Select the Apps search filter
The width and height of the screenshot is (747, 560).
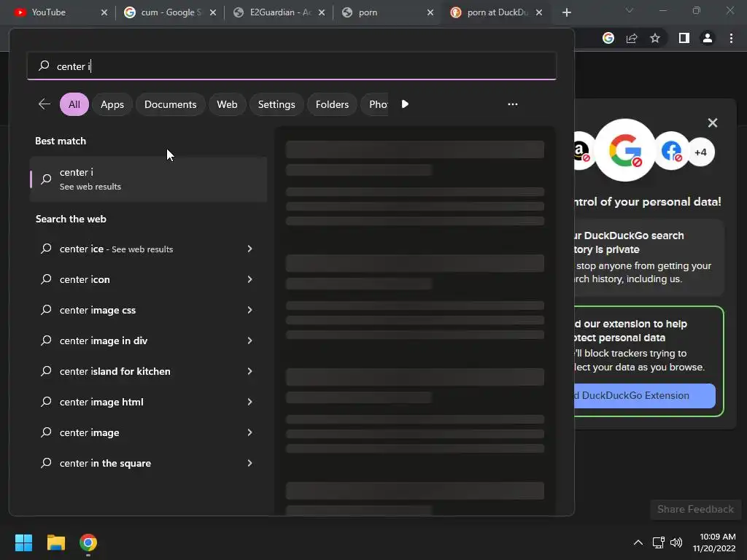112,104
